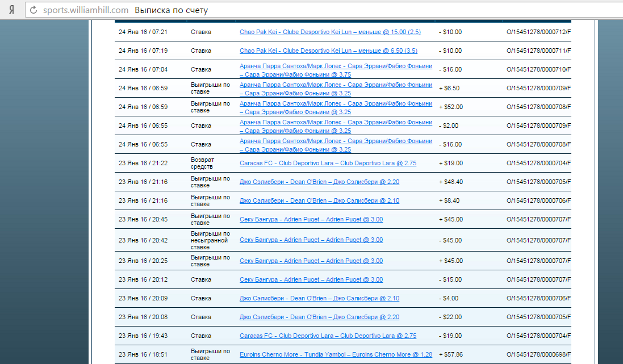
Task: Open Секу Бангура link with -$45.00 amount
Action: click(311, 240)
